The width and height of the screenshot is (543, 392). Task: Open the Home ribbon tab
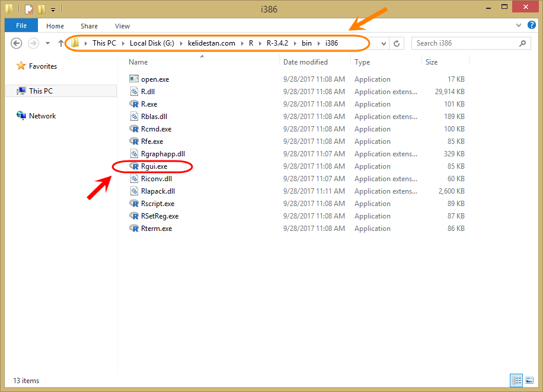click(x=55, y=26)
